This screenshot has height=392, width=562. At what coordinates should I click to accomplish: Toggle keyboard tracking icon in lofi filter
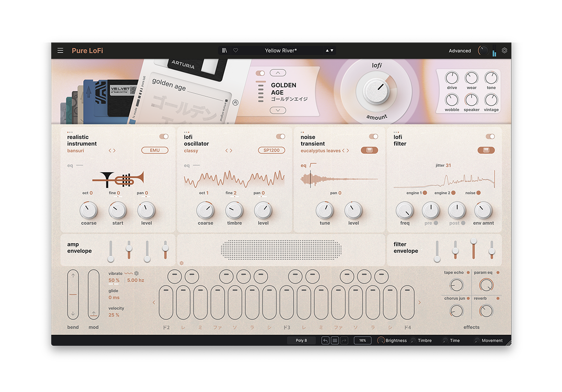pos(486,151)
